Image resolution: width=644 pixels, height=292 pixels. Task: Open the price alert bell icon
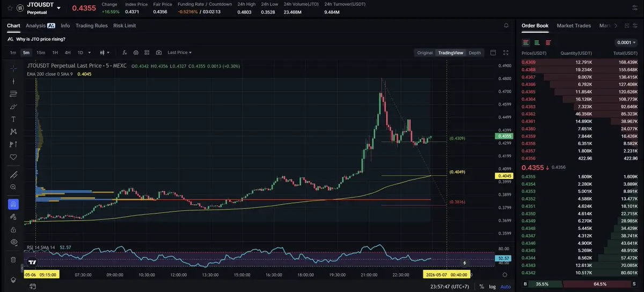(x=506, y=25)
